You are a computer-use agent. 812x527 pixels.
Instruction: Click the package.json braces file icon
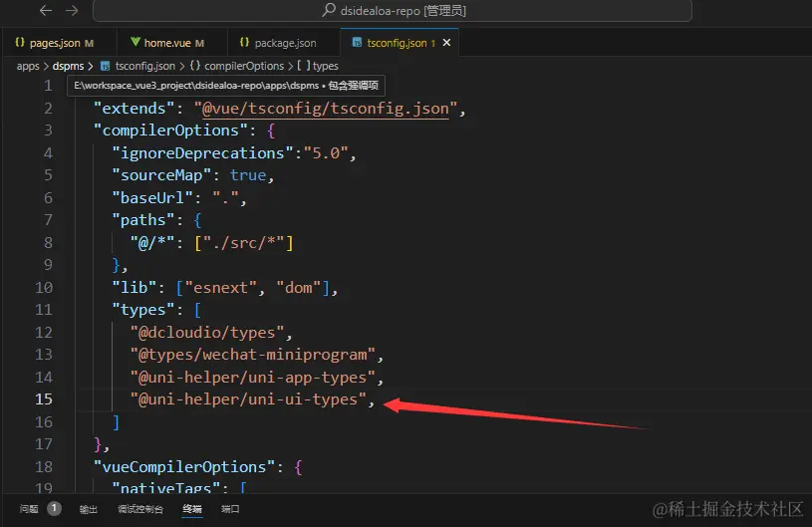point(244,43)
